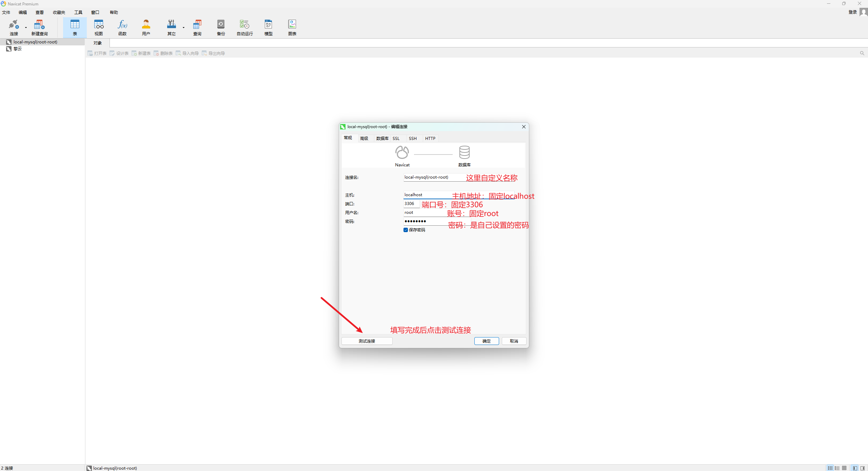Expand the dropdown arrow beside 连接
Image resolution: width=868 pixels, height=471 pixels.
click(x=26, y=27)
